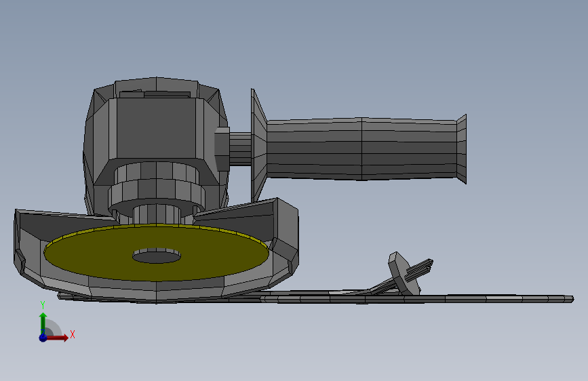Click the green Y axis of the orientation triad
Viewport: 588px width, 381px height.
pyautogui.click(x=43, y=323)
